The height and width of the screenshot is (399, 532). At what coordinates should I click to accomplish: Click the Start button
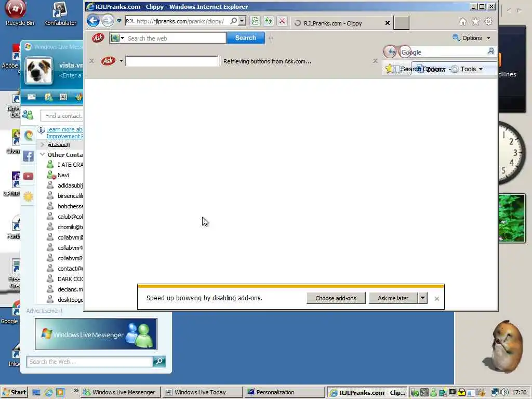[14, 392]
